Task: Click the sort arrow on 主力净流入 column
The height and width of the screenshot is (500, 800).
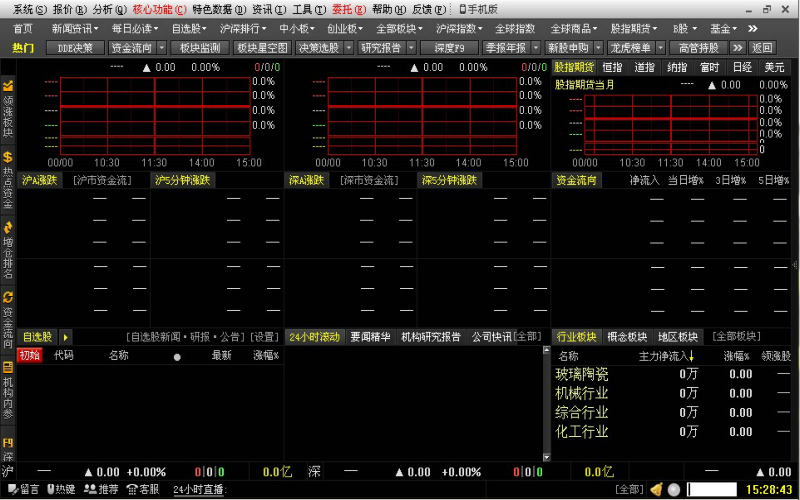Action: [691, 356]
